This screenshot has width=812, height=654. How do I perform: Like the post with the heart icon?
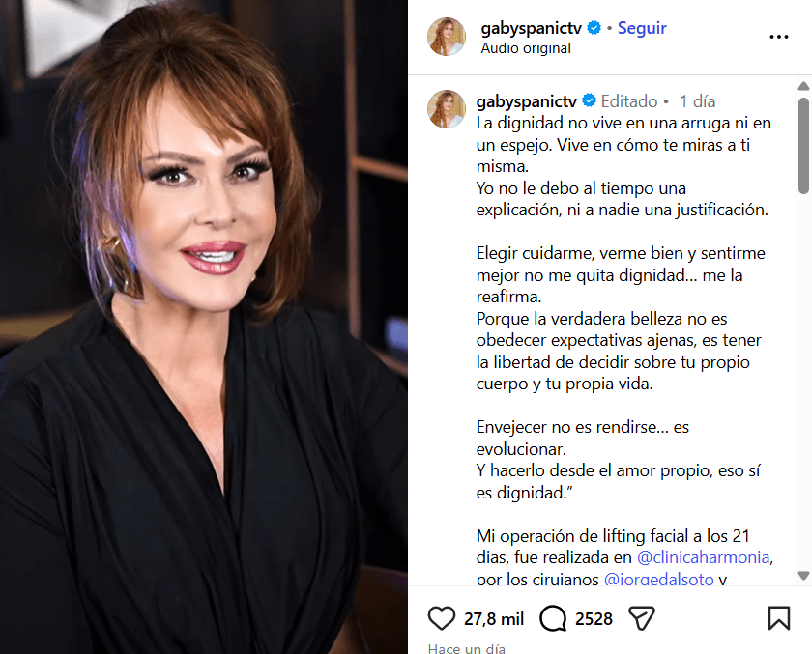coord(442,618)
